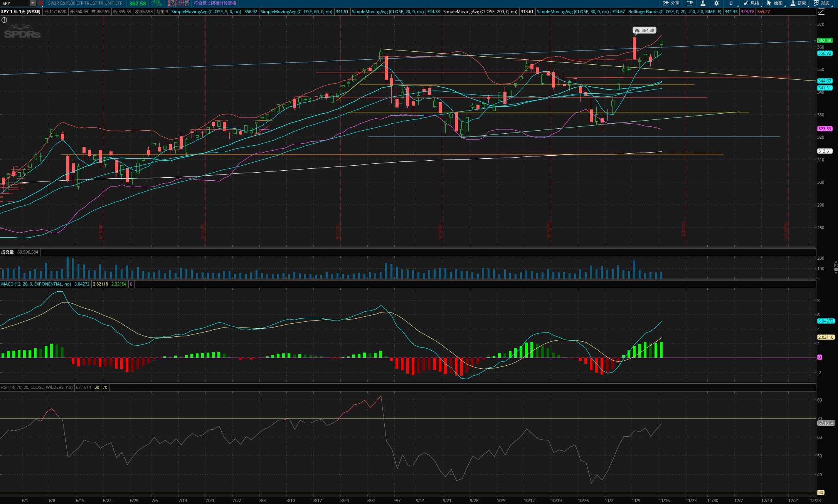Click the info circle icon under SPY label
This screenshot has height=504, width=838.
pos(4,20)
